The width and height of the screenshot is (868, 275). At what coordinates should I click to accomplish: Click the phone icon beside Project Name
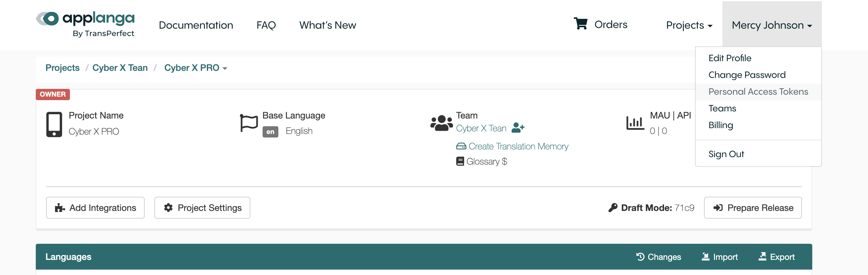pos(54,124)
